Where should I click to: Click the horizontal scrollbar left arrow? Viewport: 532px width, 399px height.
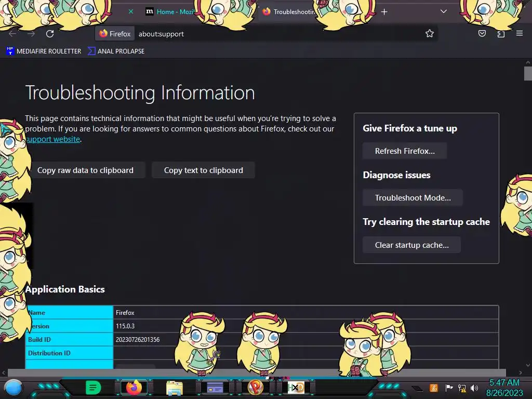coord(4,373)
